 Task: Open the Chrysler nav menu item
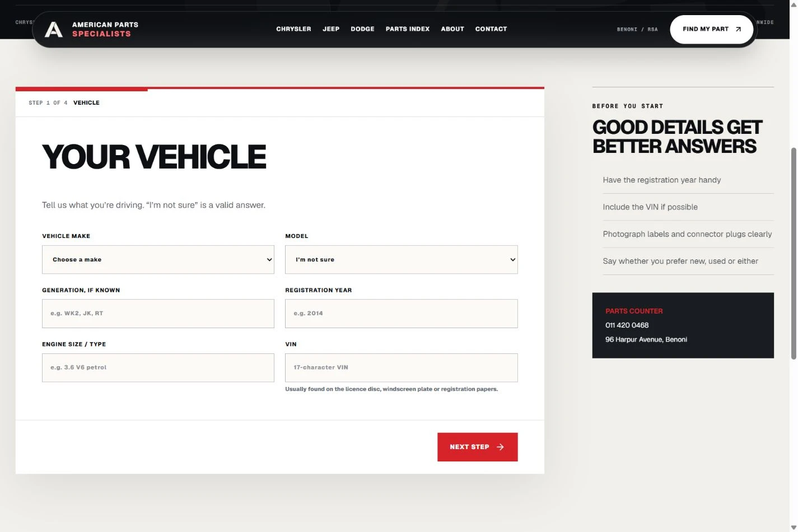[x=293, y=29]
